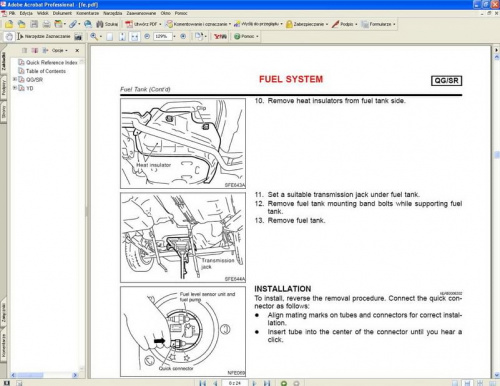Viewport: 500px width, 386px height.
Task: Close the bookmarks panel with the X
Action: 77,50
